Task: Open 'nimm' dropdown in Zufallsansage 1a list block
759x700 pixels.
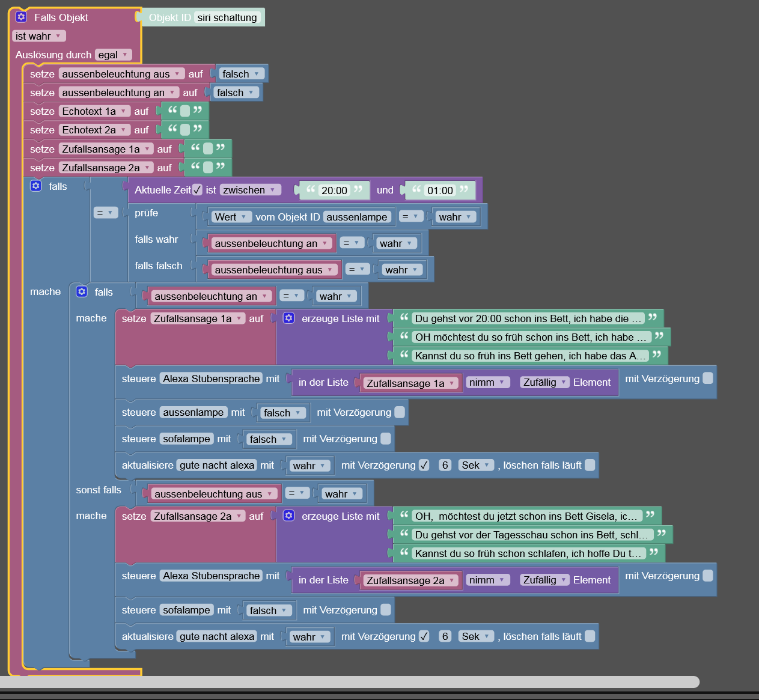Action: pos(487,382)
